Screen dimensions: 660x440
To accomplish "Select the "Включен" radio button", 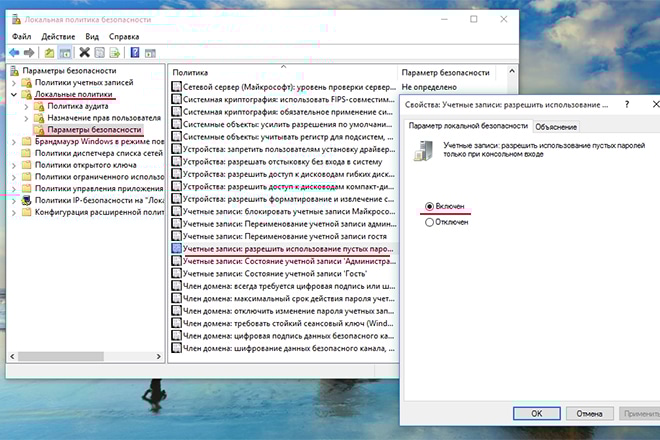I will 429,206.
